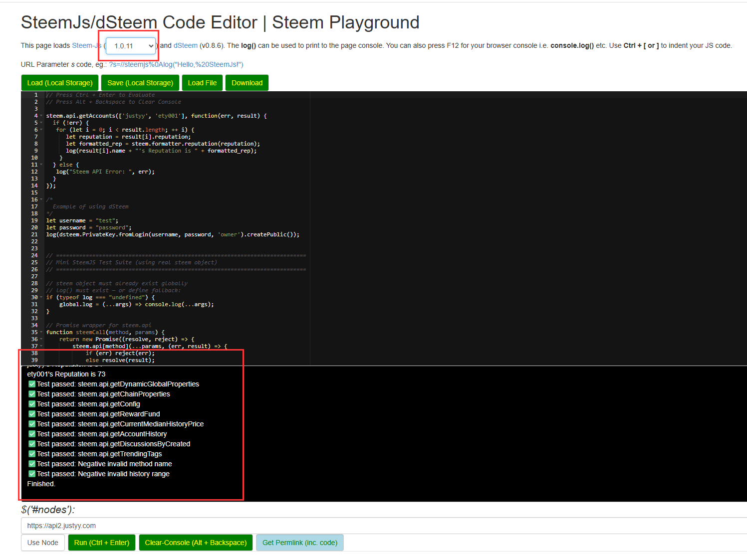Screen dimensions: 747x560
Task: Click the Load File button
Action: point(202,83)
